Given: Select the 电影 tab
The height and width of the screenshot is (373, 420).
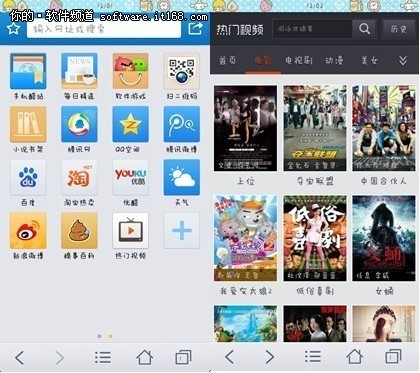Looking at the screenshot, I should click(263, 60).
